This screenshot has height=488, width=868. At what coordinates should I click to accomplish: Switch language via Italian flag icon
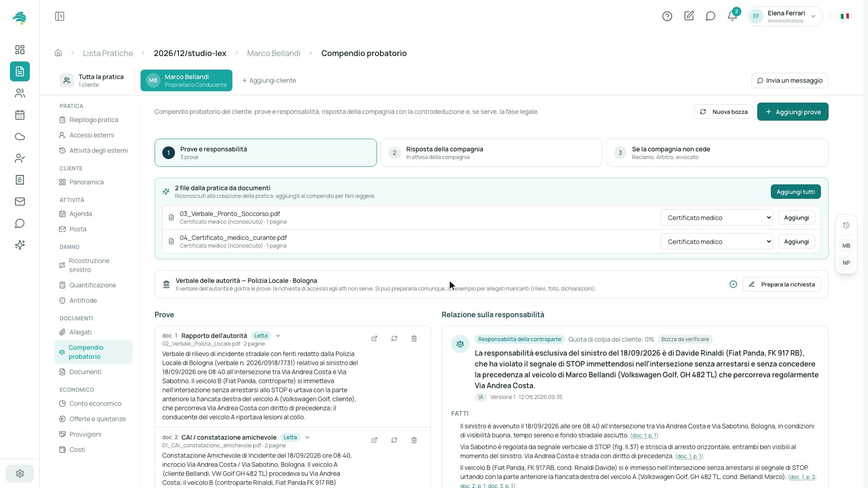[844, 16]
